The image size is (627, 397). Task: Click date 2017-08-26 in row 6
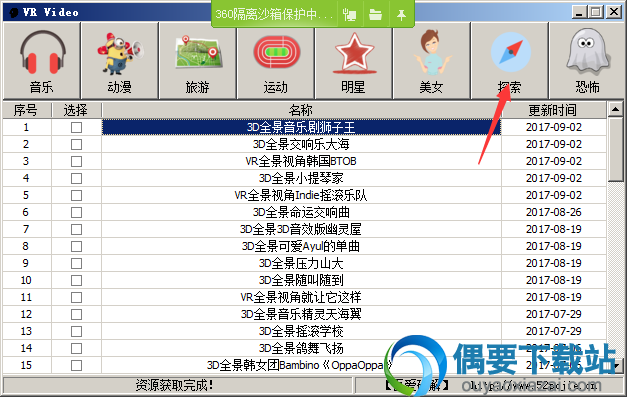554,212
